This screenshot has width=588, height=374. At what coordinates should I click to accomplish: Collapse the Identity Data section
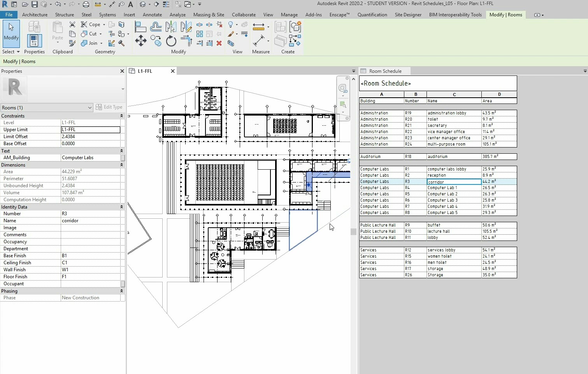point(121,207)
